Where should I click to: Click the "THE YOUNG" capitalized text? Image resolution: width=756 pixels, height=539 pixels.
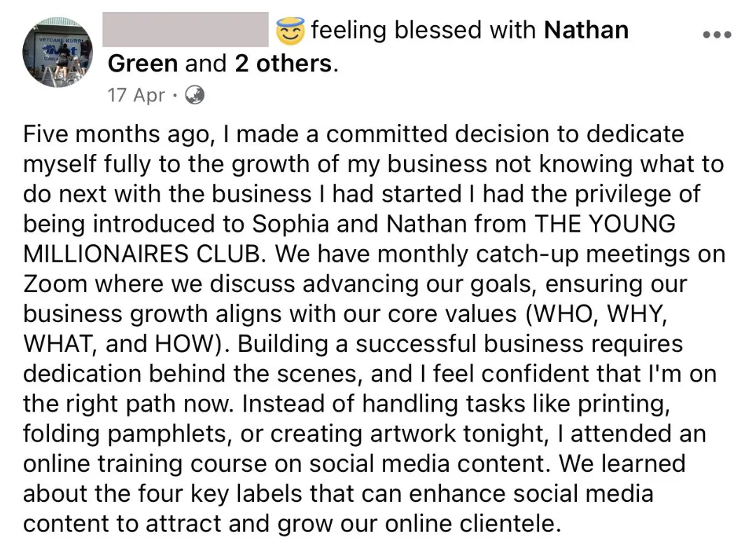(605, 224)
